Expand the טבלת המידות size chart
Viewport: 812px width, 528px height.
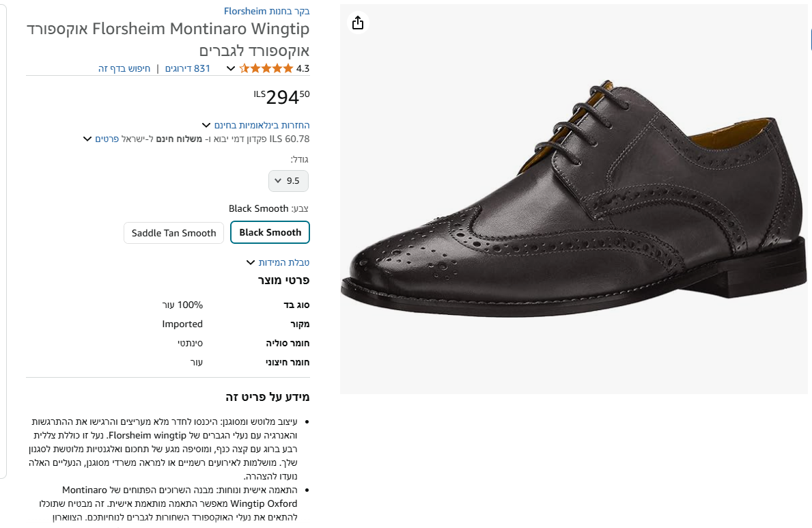click(x=284, y=262)
